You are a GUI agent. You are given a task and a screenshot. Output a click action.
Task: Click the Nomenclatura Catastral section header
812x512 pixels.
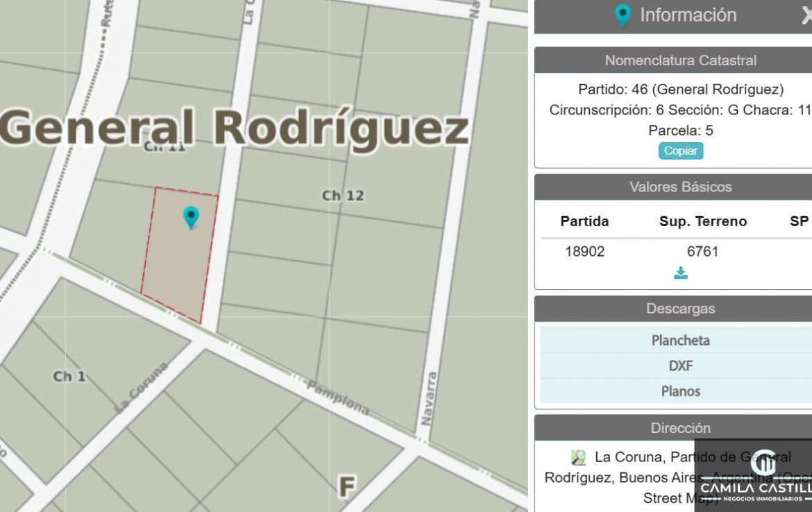(680, 60)
